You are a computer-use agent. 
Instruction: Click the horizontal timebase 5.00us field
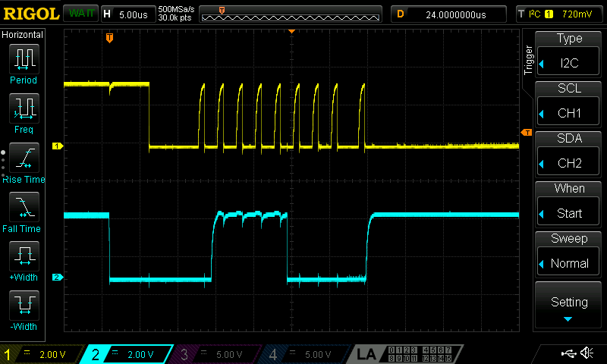tap(127, 14)
